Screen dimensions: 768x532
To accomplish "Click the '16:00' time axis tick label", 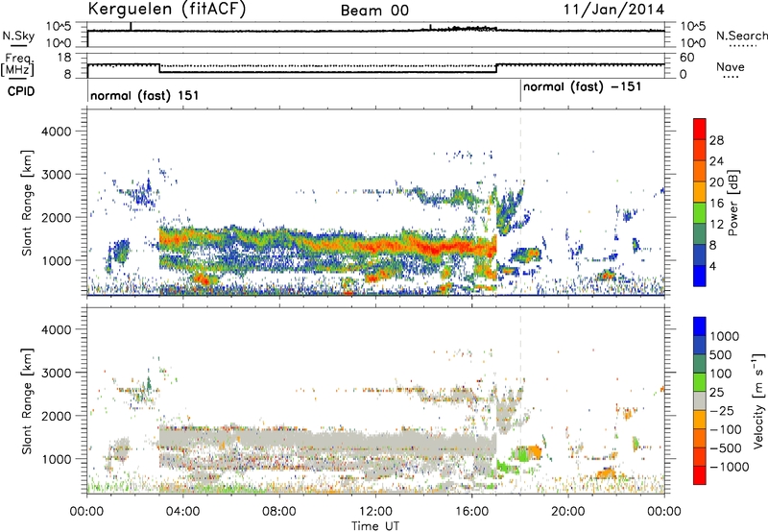I will tap(471, 512).
